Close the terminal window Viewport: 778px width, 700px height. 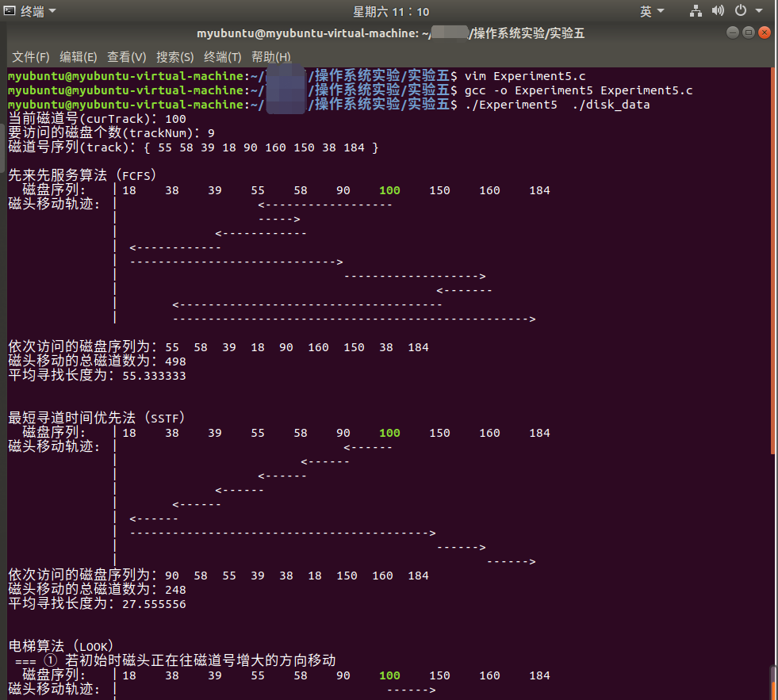(x=765, y=33)
